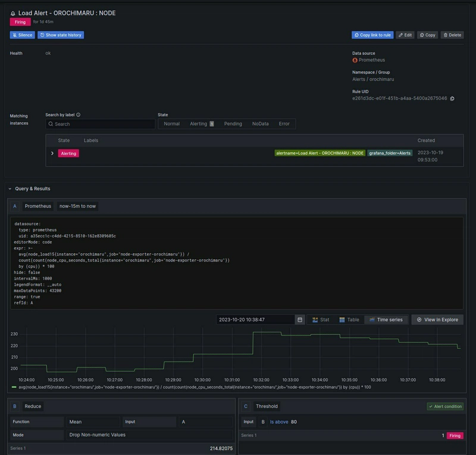Collapse the Query & Results section

[x=10, y=189]
